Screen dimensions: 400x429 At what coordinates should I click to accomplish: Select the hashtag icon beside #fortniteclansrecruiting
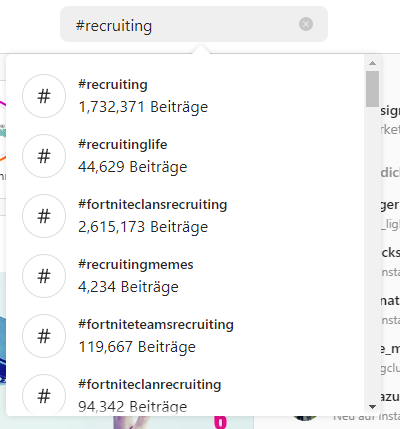click(44, 216)
